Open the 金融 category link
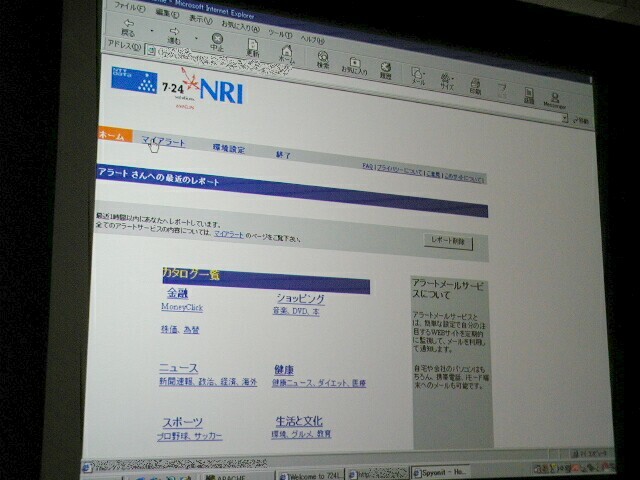640x480 pixels. [177, 294]
